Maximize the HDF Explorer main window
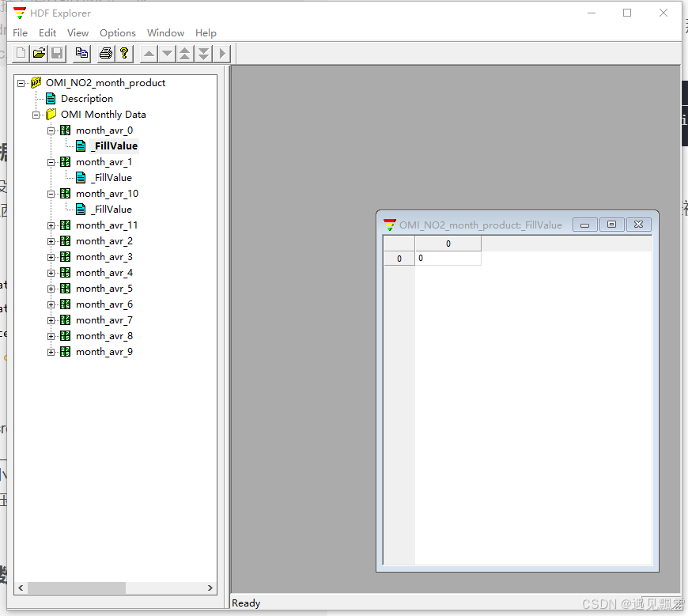This screenshot has height=616, width=688. (627, 13)
